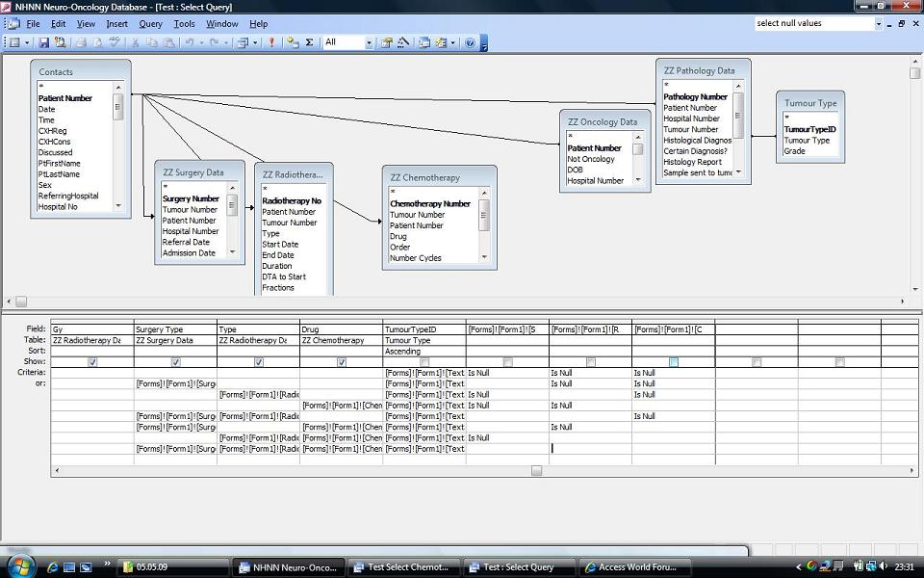The height and width of the screenshot is (578, 924).
Task: Open the Tools menu
Action: coord(184,23)
